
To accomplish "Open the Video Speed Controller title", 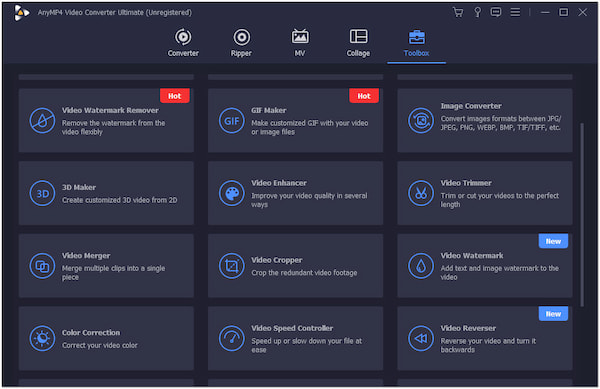I will pyautogui.click(x=292, y=328).
